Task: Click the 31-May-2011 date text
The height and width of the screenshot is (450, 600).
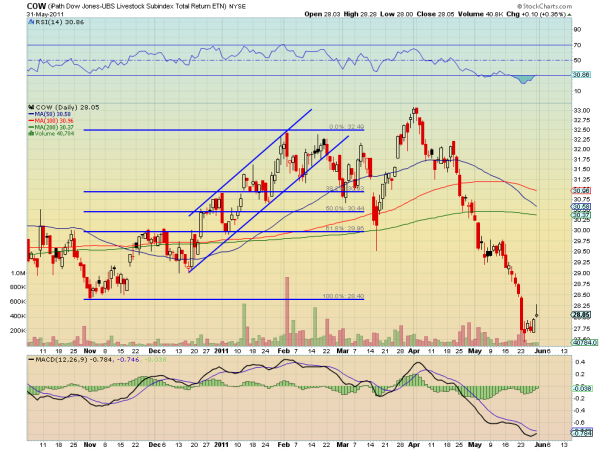Action: click(45, 14)
